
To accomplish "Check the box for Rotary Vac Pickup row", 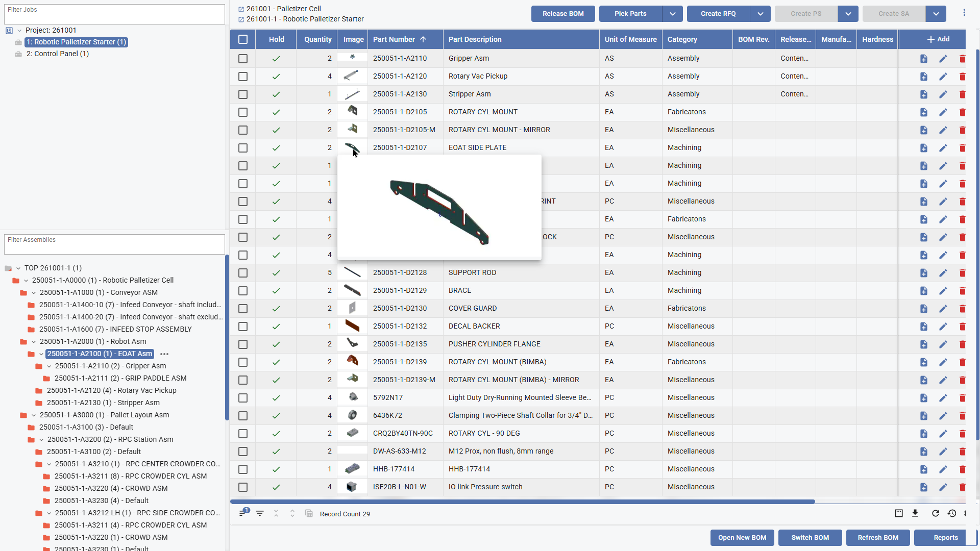I will (243, 77).
